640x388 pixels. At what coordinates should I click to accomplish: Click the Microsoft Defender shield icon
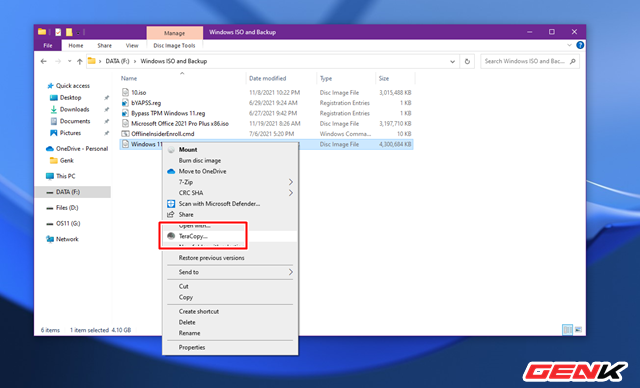point(171,204)
